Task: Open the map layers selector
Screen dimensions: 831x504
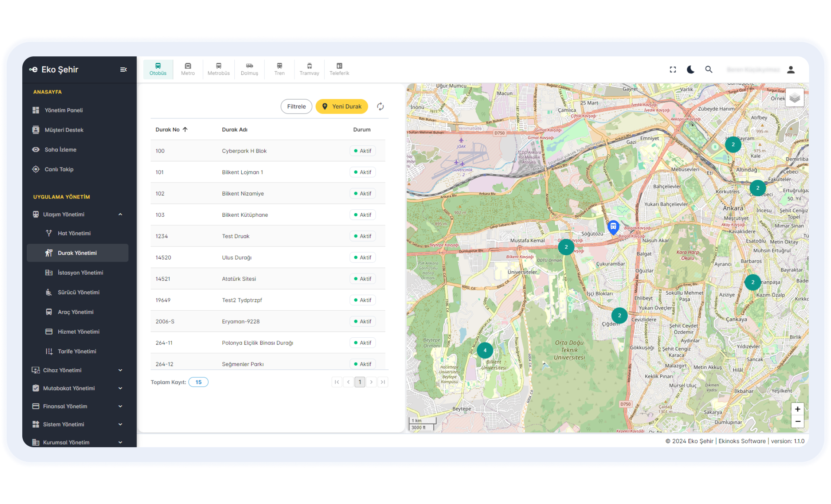Action: pos(795,98)
